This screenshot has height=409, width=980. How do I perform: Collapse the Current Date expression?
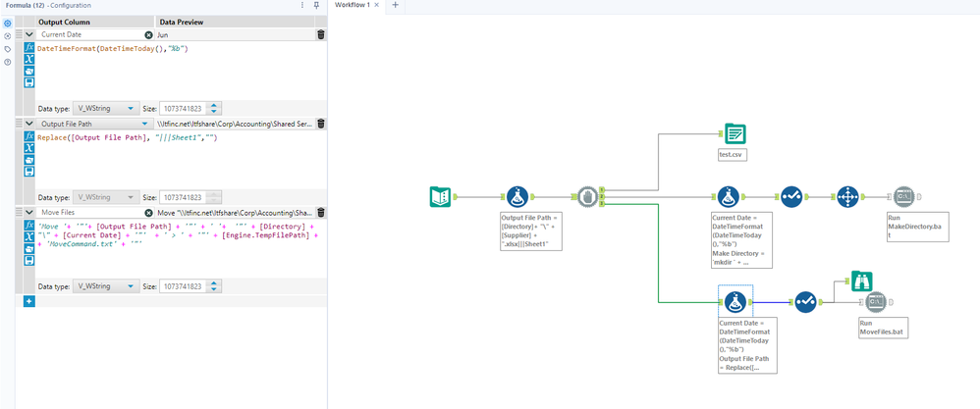click(x=28, y=35)
